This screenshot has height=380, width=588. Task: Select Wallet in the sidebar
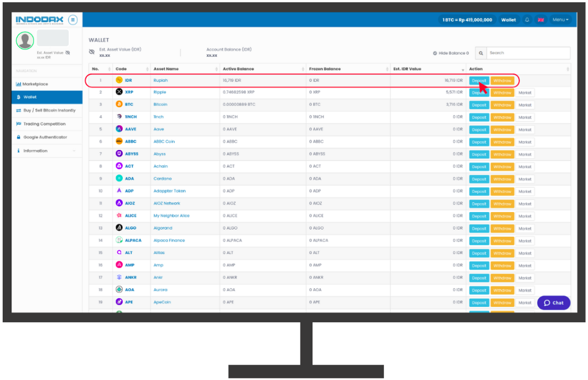point(47,97)
